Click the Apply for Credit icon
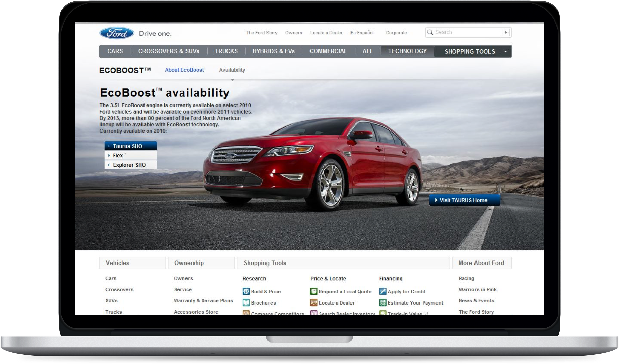This screenshot has width=619, height=364. tap(383, 291)
